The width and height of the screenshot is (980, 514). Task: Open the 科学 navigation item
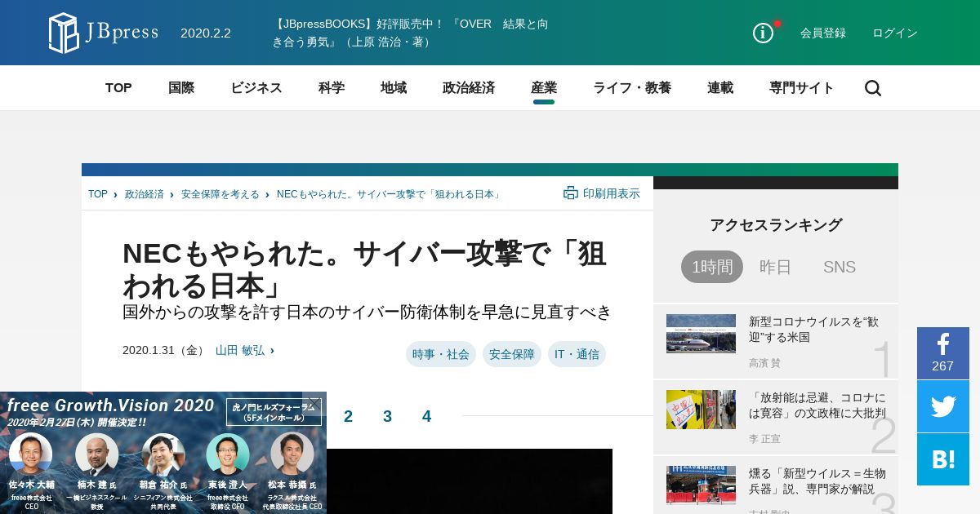(332, 88)
